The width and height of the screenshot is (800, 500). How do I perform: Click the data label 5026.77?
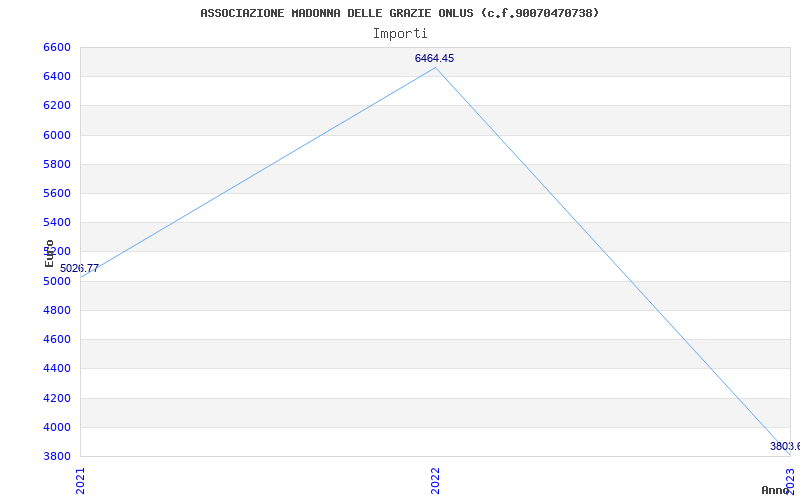pos(79,268)
